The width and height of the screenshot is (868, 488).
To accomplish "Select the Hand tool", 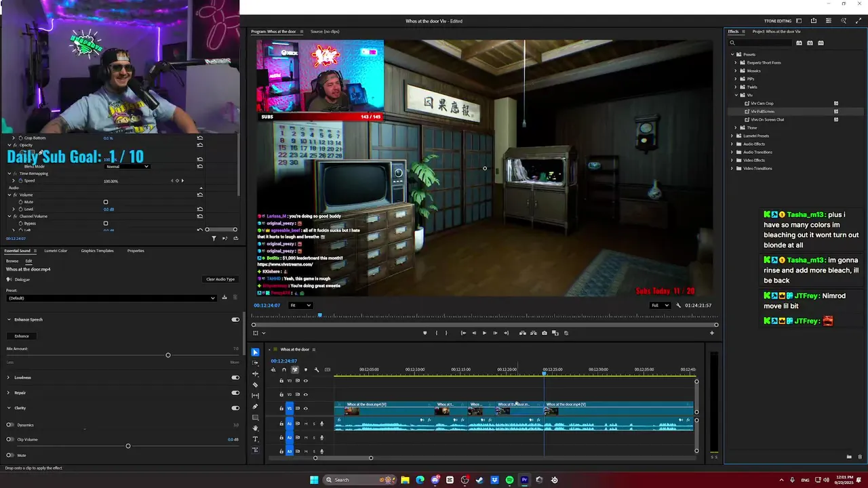I will click(x=255, y=428).
